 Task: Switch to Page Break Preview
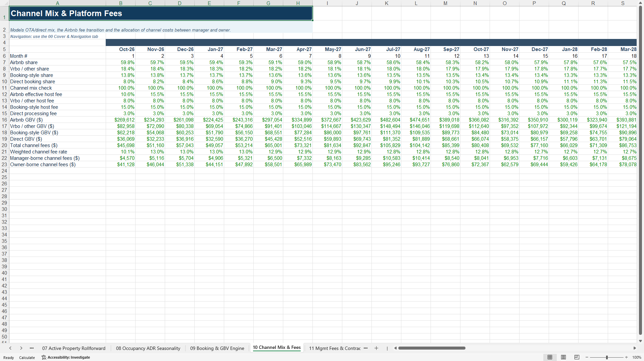click(x=577, y=357)
